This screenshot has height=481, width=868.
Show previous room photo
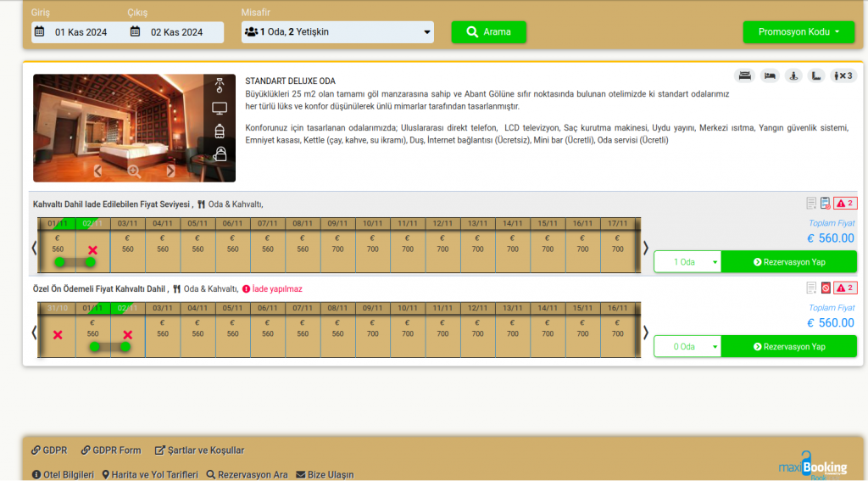(98, 171)
